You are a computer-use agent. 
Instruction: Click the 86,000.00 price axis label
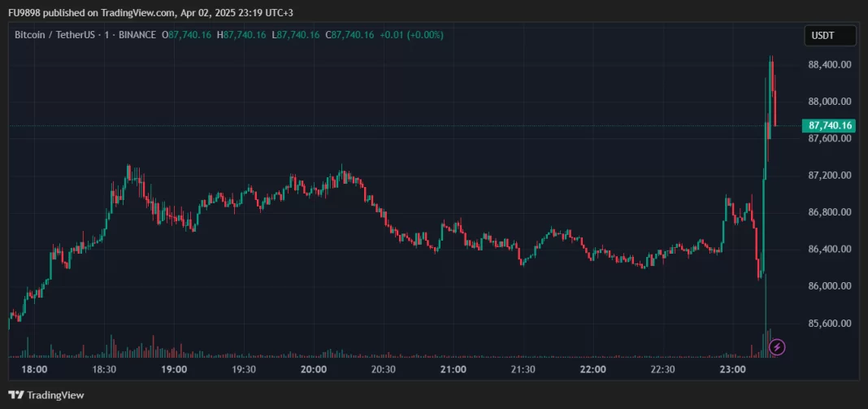click(828, 286)
